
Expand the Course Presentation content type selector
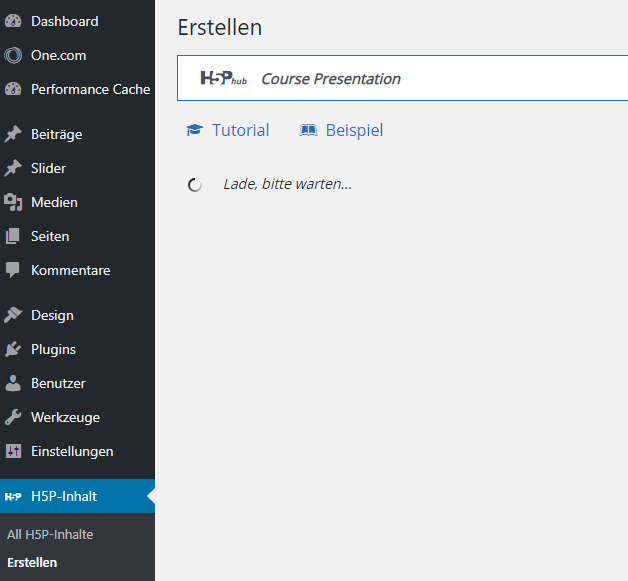click(403, 78)
